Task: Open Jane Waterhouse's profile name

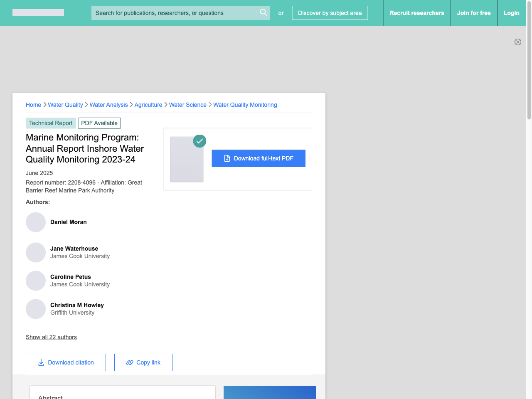Action: [74, 249]
